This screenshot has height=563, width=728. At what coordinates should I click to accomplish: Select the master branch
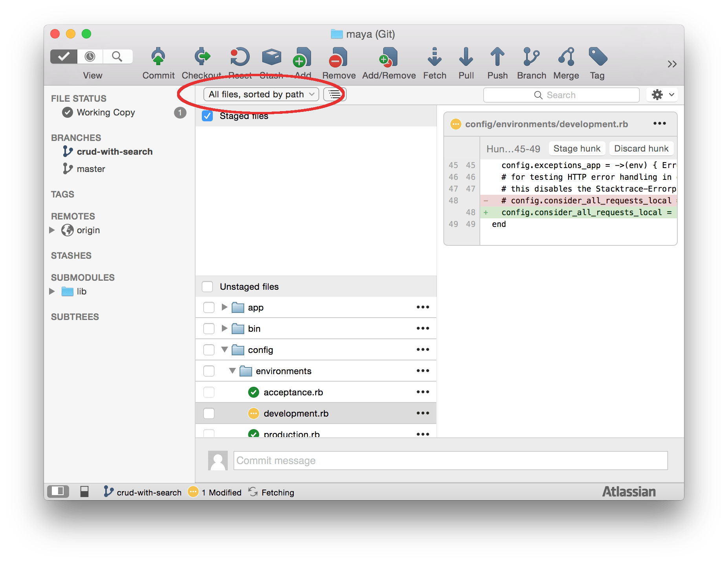point(91,169)
